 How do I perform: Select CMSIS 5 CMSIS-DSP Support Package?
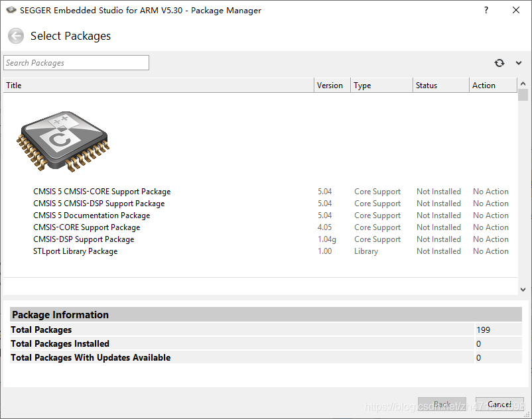coord(99,204)
